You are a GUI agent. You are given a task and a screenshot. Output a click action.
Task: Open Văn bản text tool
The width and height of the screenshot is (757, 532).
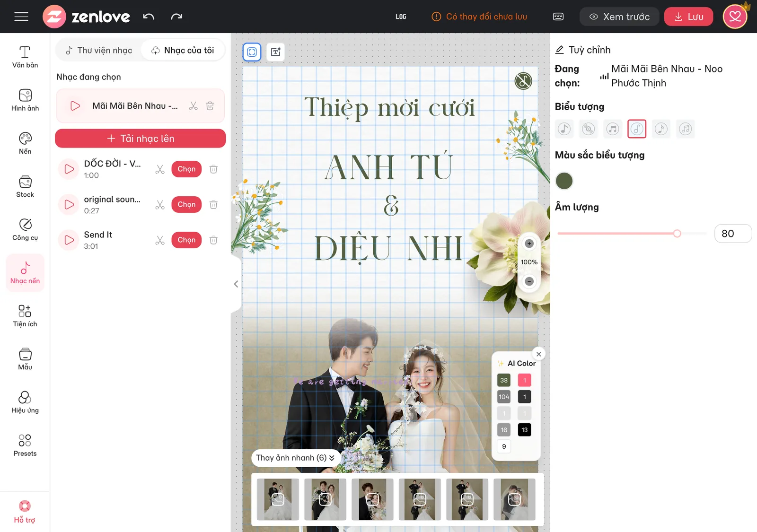(25, 57)
